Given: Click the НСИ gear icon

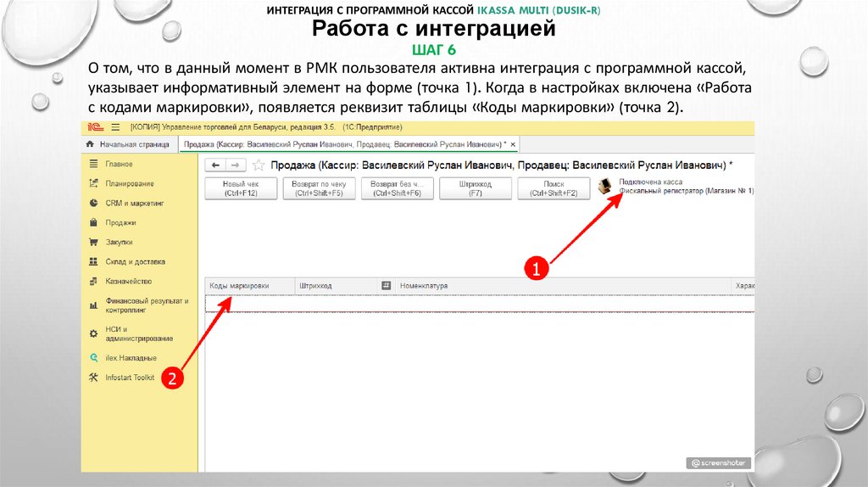Looking at the screenshot, I should click(93, 333).
